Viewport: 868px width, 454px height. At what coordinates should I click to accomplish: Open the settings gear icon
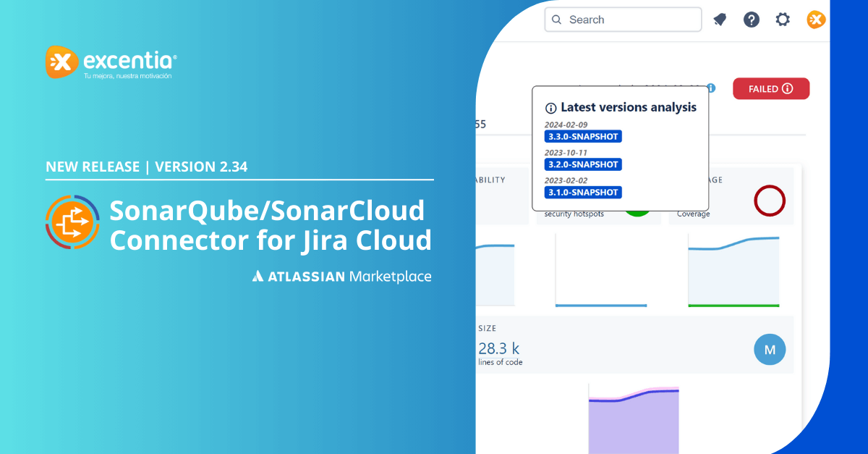[783, 20]
